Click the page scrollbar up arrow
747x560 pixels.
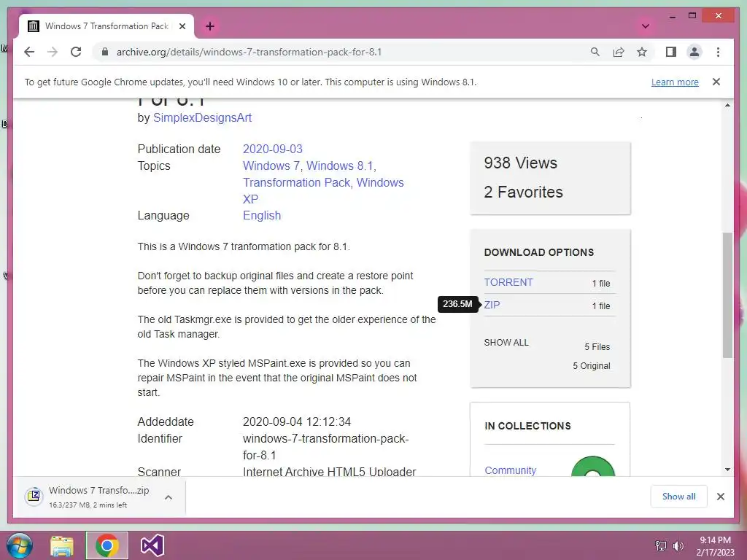coord(727,105)
